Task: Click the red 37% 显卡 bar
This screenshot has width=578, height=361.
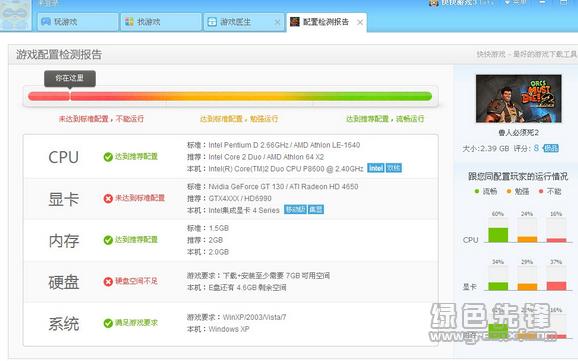Action: pyautogui.click(x=556, y=286)
